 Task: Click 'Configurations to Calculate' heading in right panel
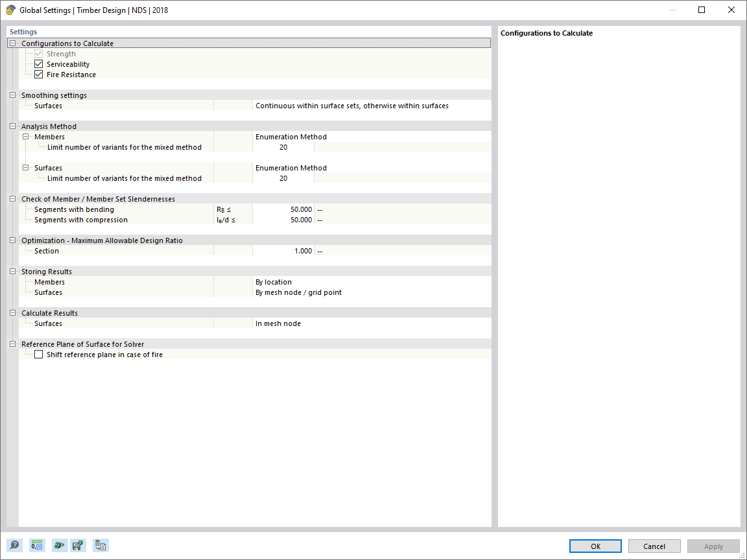point(547,33)
